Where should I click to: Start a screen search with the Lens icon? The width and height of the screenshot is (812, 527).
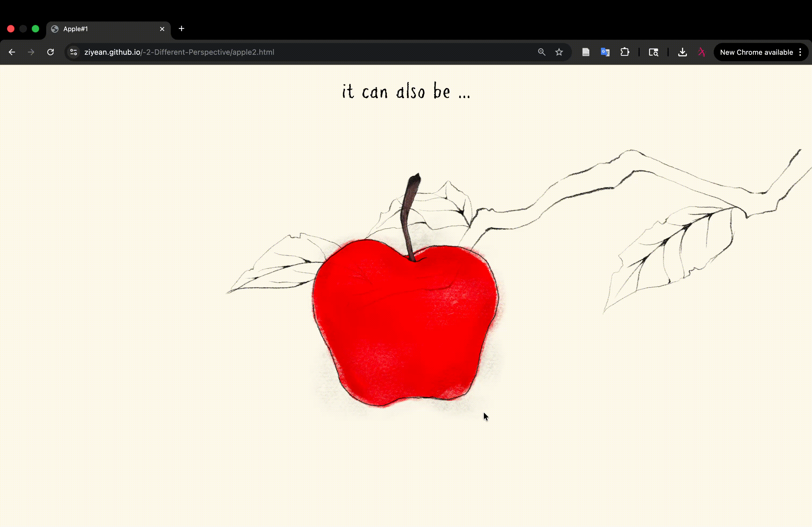coord(653,52)
